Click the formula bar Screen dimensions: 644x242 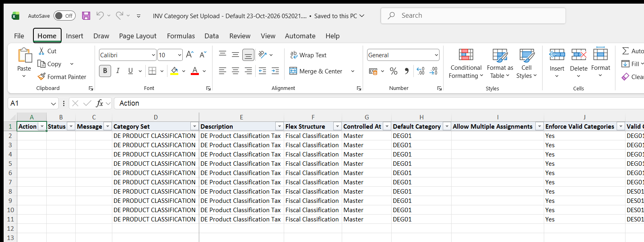point(378,103)
